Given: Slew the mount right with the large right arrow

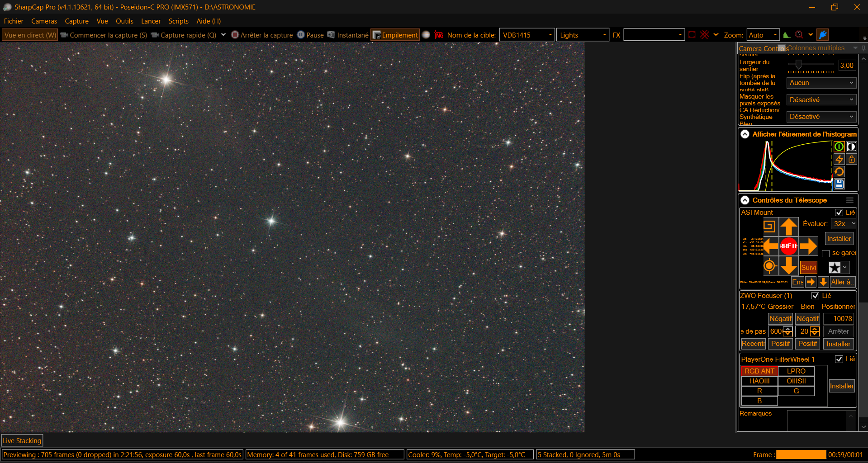Looking at the screenshot, I should 808,246.
